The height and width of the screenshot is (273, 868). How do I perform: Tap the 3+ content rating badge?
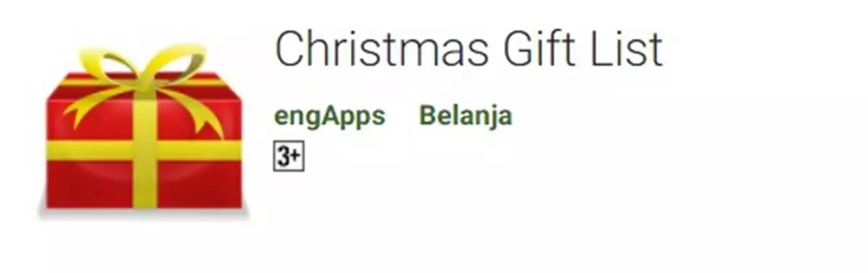point(289,157)
